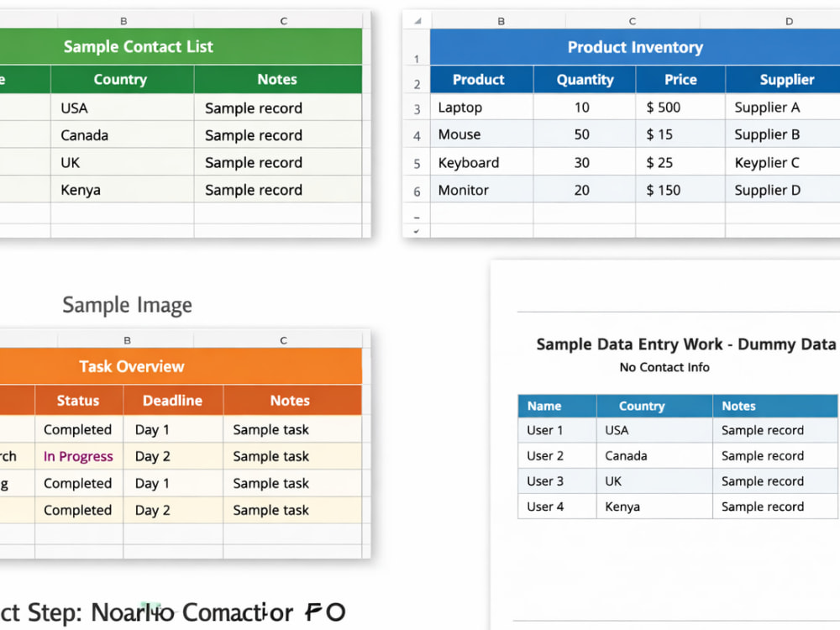Select the $ 500 price cell
Viewport: 840px width, 630px height.
[680, 108]
